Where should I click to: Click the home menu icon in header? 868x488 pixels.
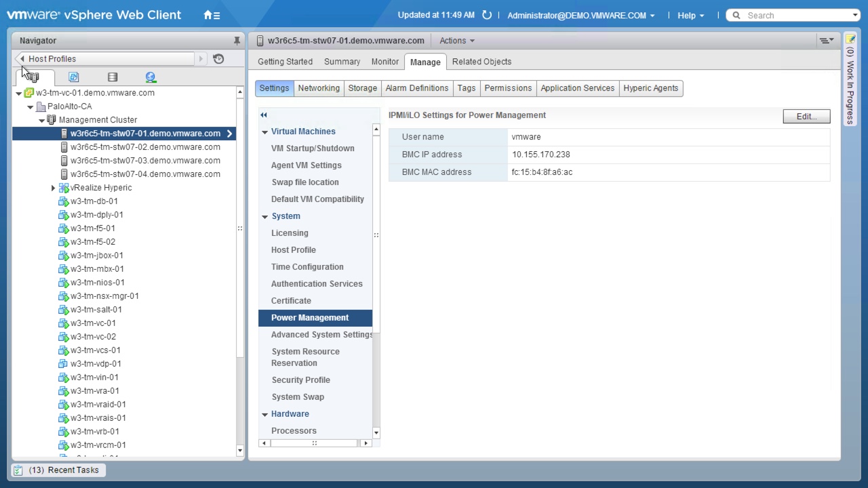[211, 15]
